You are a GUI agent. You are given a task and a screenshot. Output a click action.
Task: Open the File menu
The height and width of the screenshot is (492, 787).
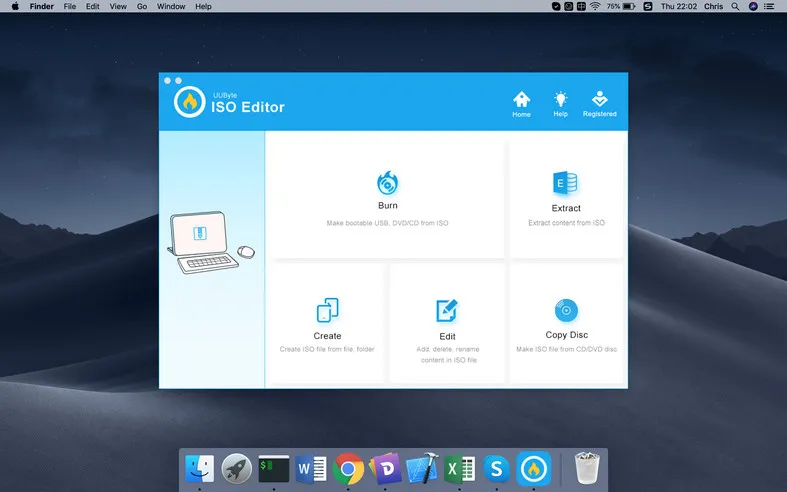[x=70, y=7]
